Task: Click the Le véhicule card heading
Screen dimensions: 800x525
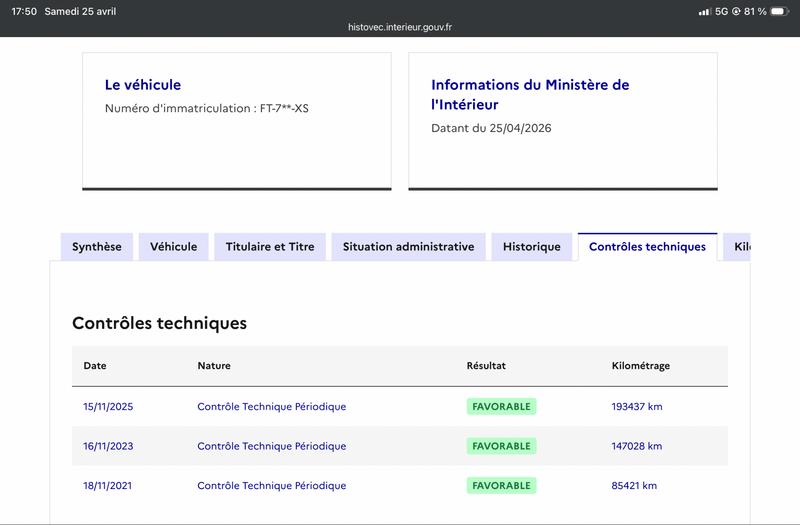Action: [143, 85]
